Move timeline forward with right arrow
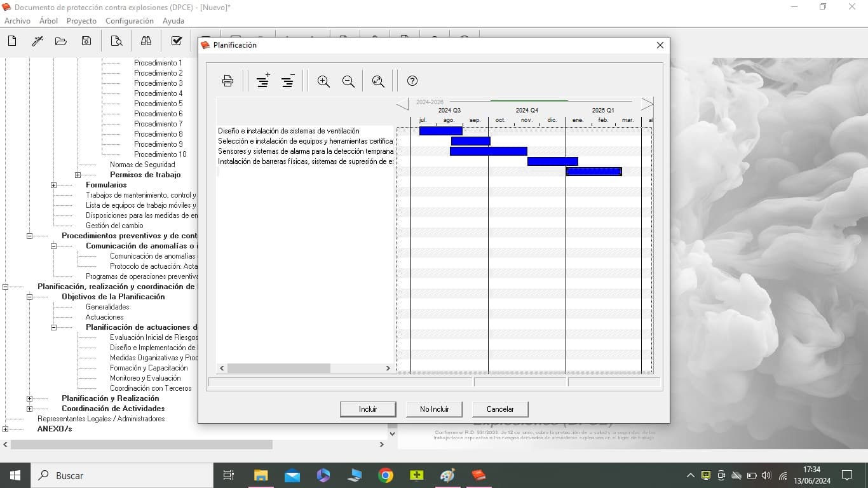This screenshot has height=488, width=868. pyautogui.click(x=647, y=104)
